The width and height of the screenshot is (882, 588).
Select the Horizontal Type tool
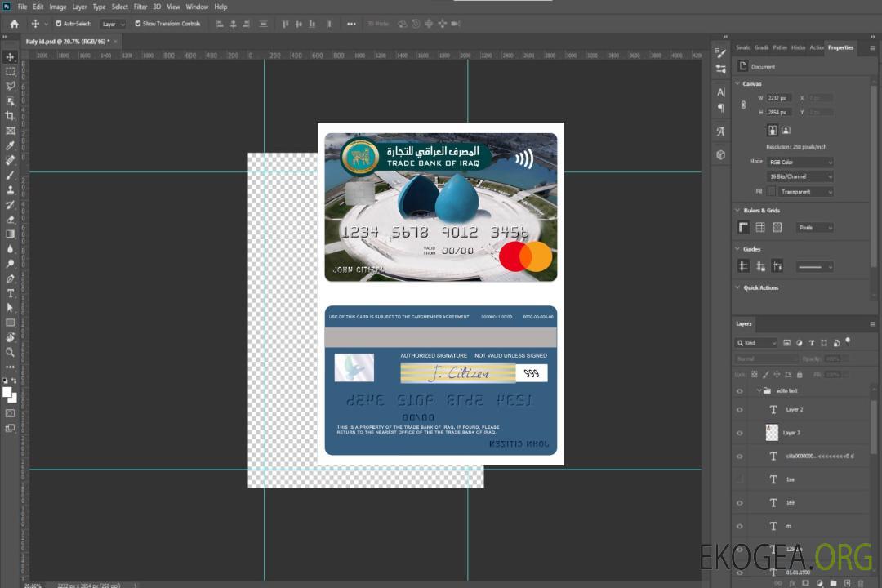pos(10,293)
